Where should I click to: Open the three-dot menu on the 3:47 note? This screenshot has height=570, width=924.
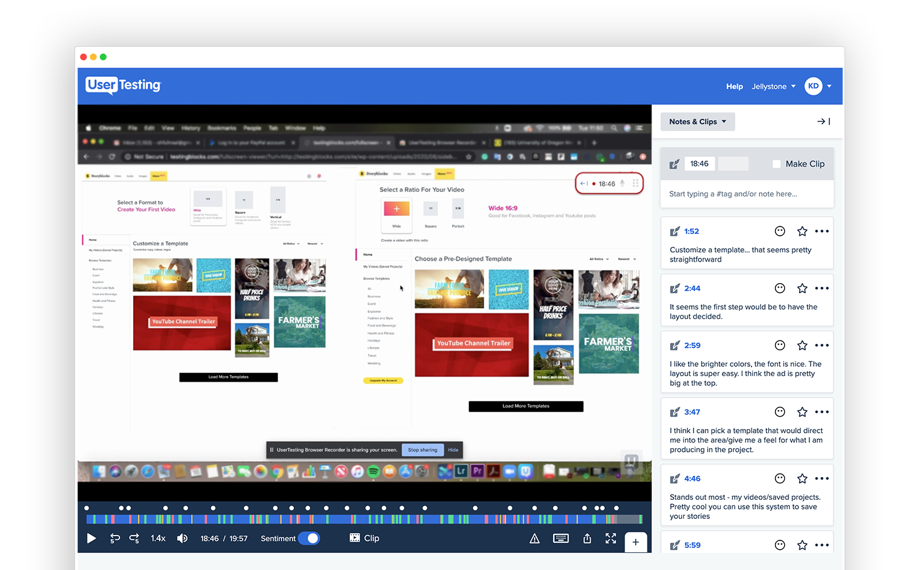pos(822,412)
